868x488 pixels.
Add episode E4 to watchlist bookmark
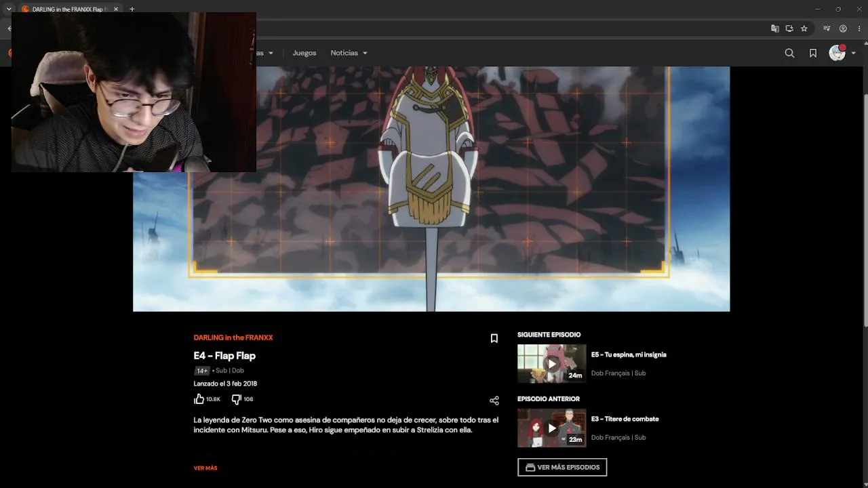click(494, 338)
